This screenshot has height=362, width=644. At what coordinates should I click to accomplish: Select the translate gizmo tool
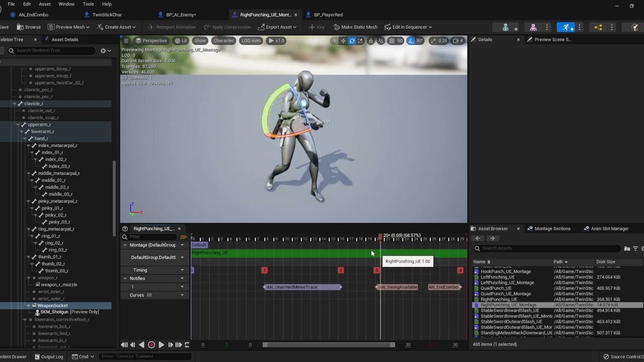tap(343, 41)
